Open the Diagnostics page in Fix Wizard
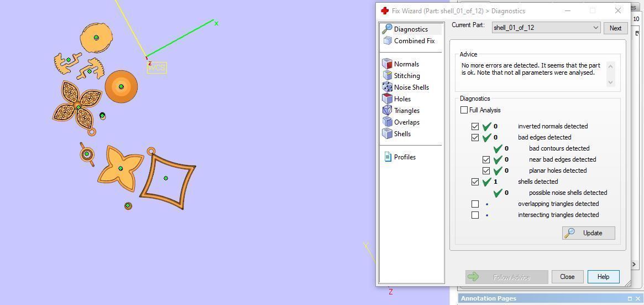 411,29
